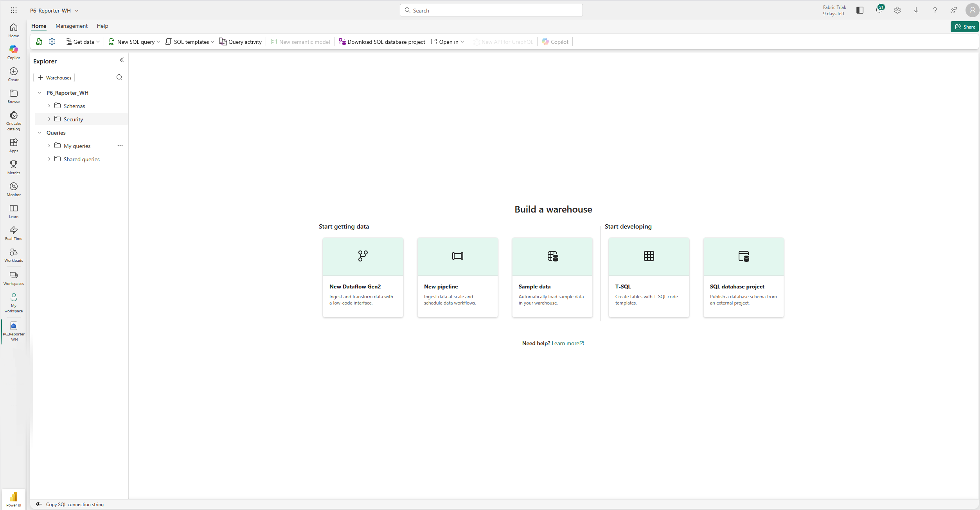Open the Monitor hub from the sidebar

pos(13,189)
